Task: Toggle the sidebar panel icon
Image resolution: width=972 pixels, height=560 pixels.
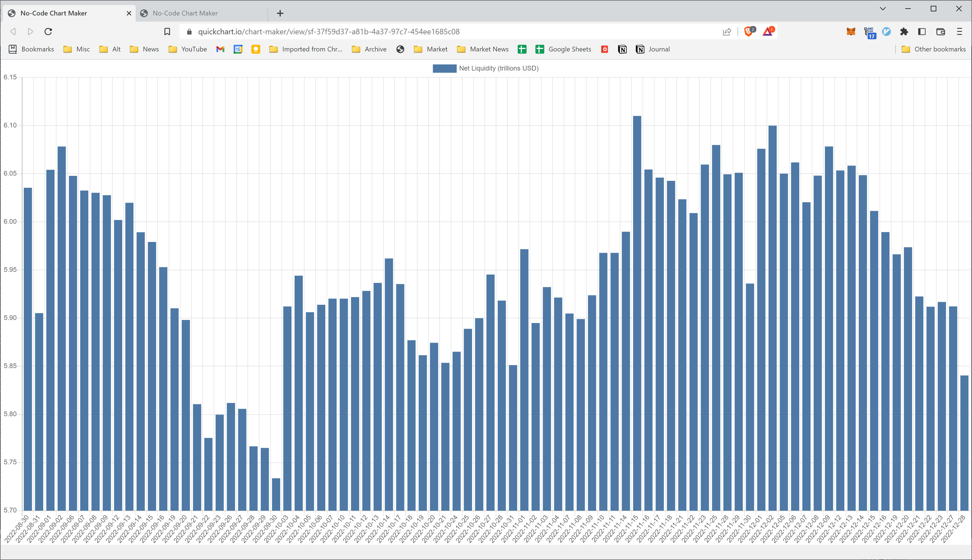Action: (x=922, y=32)
